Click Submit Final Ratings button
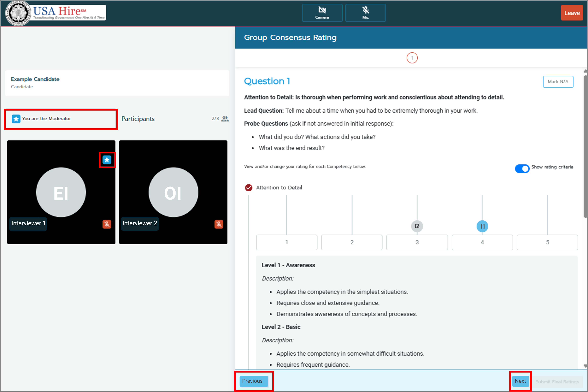Screen dimensions: 588x392 pos(557,382)
